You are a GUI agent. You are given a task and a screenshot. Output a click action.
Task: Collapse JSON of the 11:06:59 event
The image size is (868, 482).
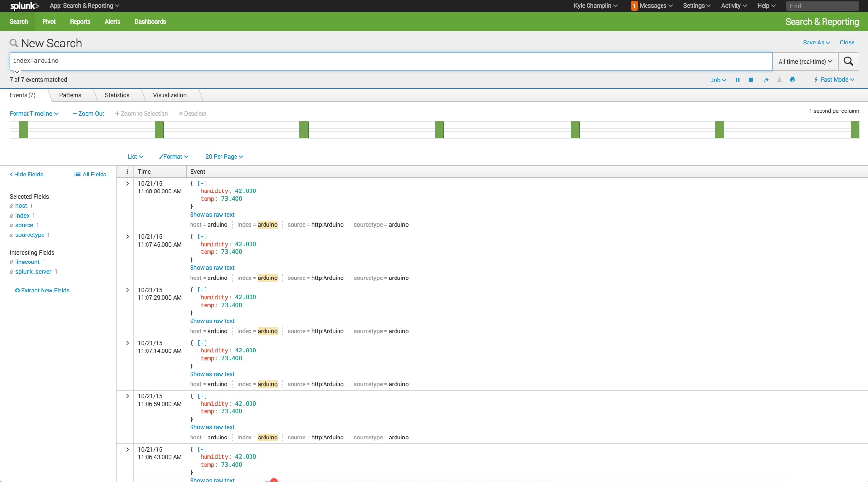click(x=202, y=396)
